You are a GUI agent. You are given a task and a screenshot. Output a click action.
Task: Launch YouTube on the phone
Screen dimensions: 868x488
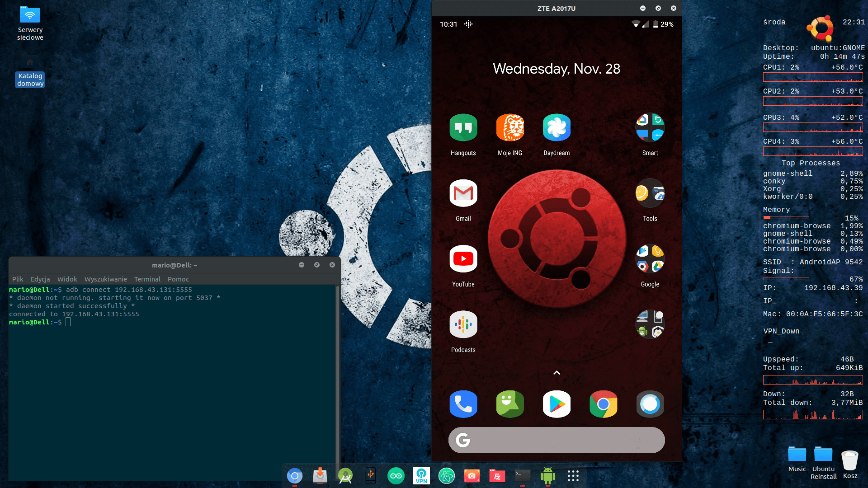463,259
